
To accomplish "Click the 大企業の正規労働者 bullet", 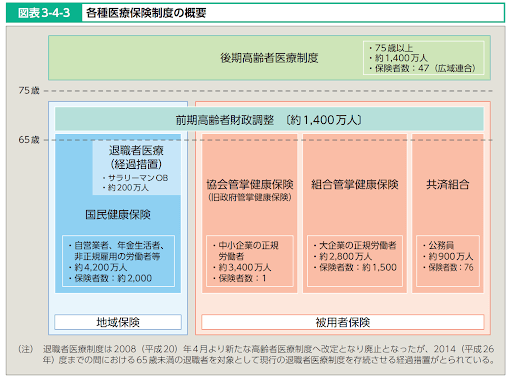I will [355, 246].
